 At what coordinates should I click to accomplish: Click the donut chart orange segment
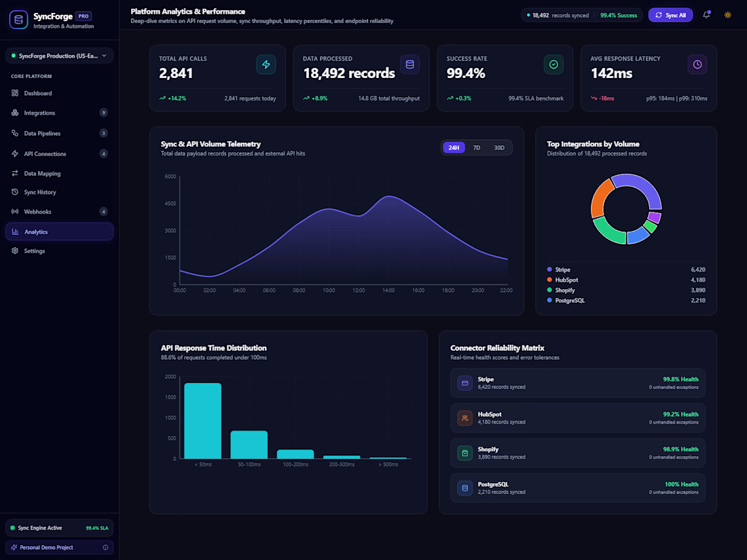600,199
